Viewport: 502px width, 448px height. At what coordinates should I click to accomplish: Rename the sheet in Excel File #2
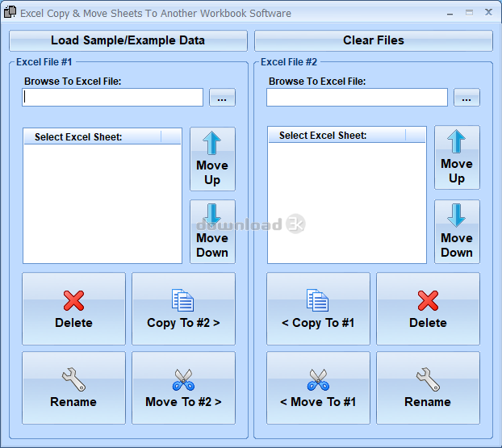tap(428, 387)
